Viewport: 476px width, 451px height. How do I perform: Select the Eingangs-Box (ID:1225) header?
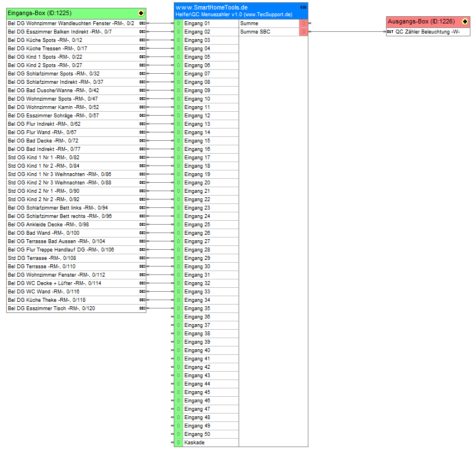click(x=76, y=13)
